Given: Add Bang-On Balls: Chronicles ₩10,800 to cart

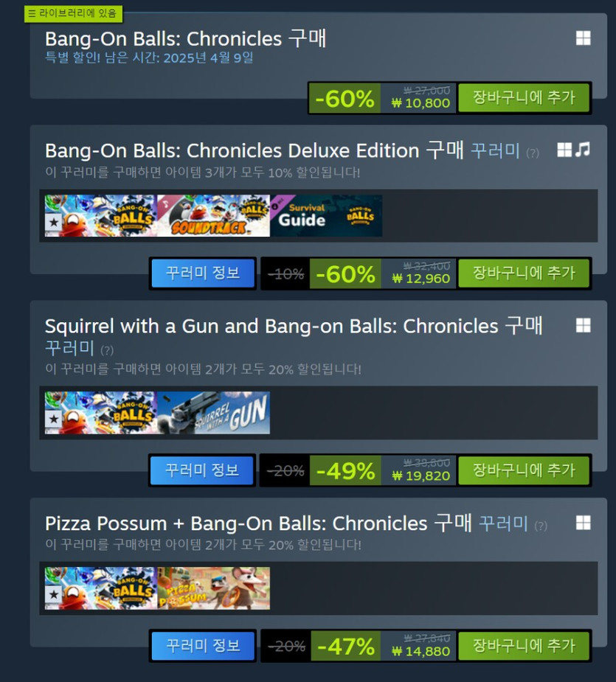Looking at the screenshot, I should pos(524,98).
